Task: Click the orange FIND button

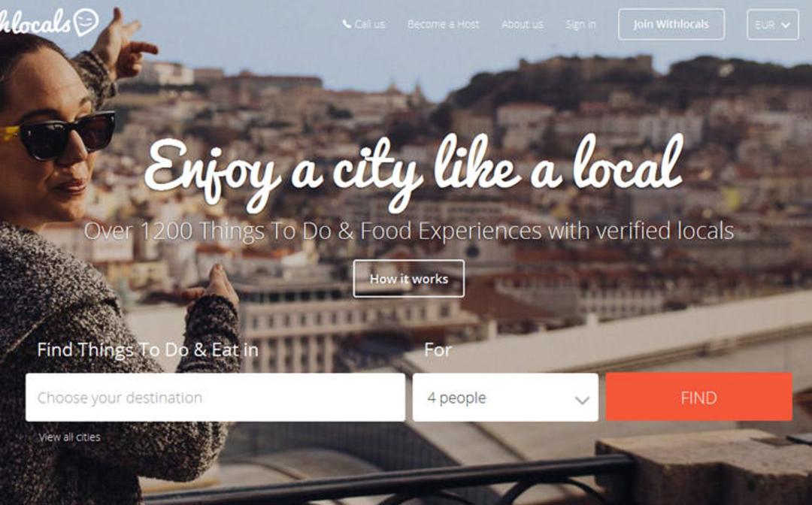Action: [x=698, y=397]
